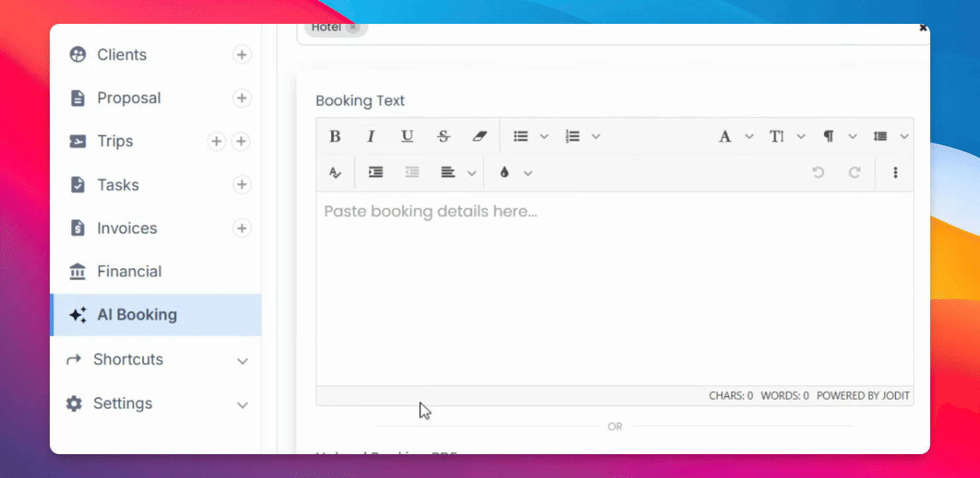Click the line height icon
980x478 pixels.
coord(880,136)
